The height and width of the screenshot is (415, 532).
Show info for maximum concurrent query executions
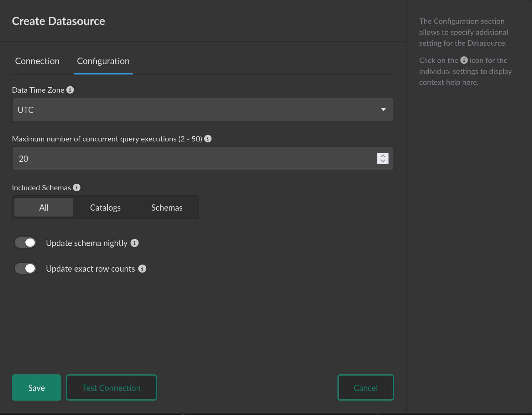pos(208,139)
